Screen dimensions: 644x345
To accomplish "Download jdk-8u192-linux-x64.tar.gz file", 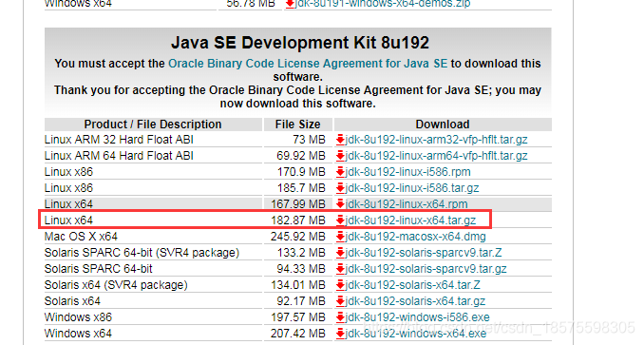I will tap(410, 220).
